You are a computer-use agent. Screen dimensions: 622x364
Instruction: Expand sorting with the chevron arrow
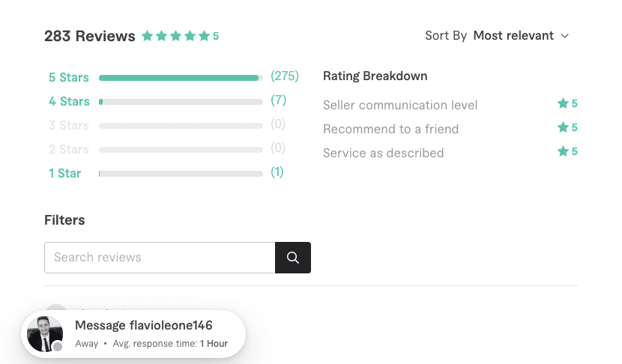565,36
